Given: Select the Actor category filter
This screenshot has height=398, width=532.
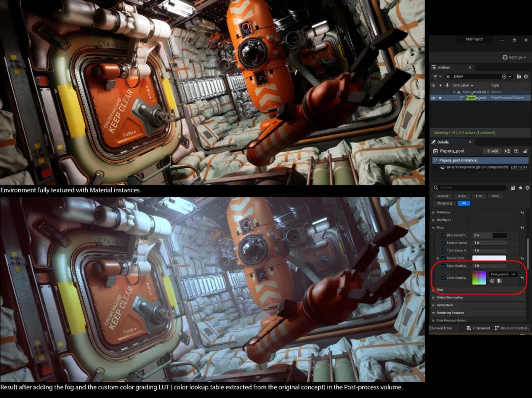Looking at the screenshot, I should pyautogui.click(x=462, y=196).
